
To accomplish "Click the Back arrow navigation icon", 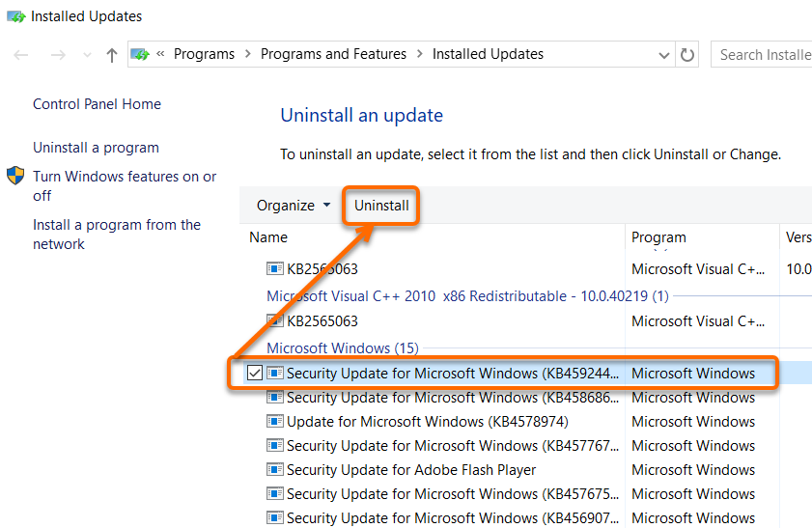I will [x=21, y=55].
